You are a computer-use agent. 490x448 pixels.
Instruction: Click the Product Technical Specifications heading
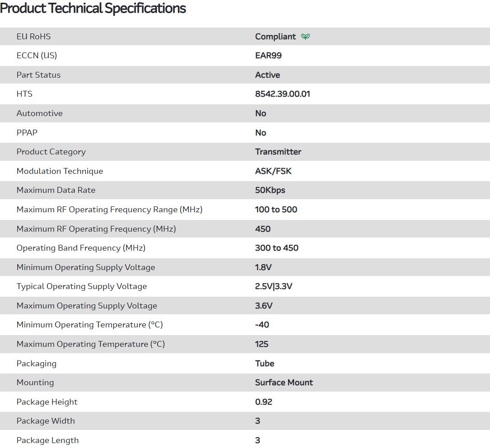click(93, 8)
